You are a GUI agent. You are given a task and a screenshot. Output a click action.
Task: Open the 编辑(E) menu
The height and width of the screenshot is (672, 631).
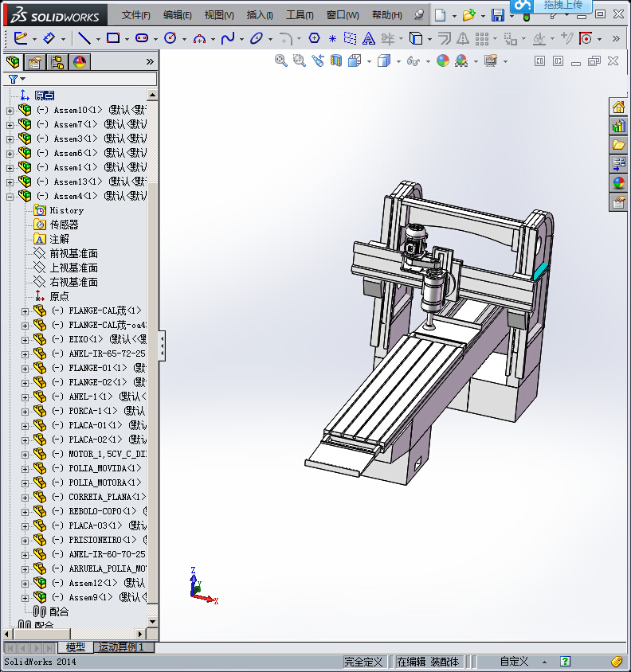click(177, 15)
